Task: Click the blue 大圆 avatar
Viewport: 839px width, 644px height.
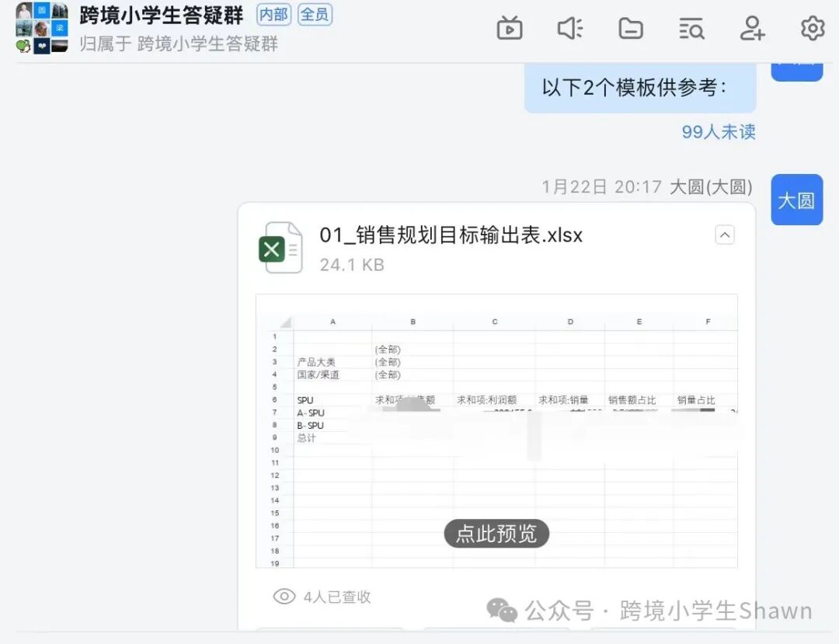Action: (796, 200)
